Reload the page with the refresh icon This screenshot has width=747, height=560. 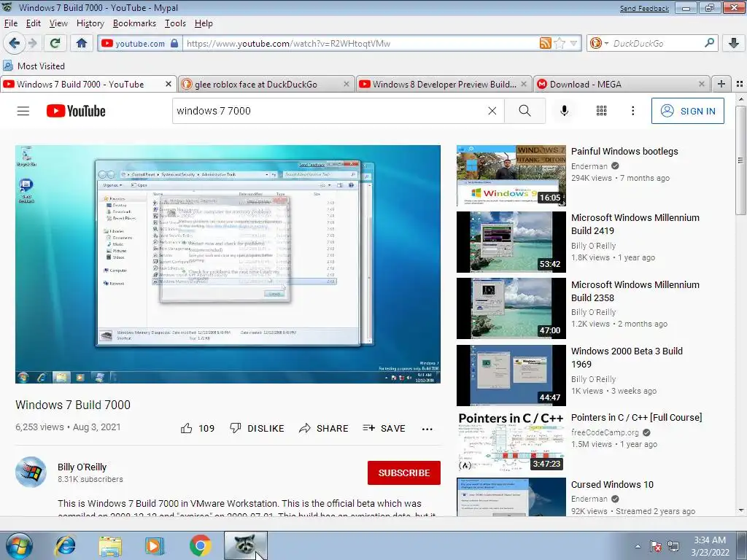click(x=55, y=43)
